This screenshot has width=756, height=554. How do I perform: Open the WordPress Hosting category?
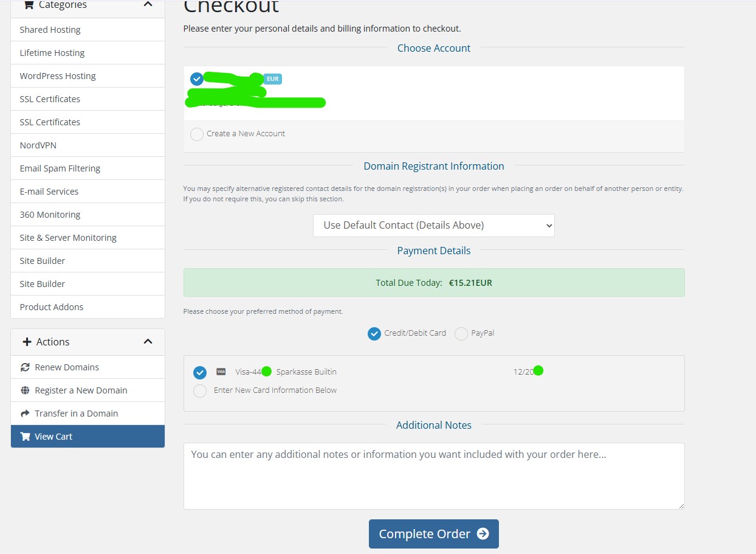coord(58,76)
